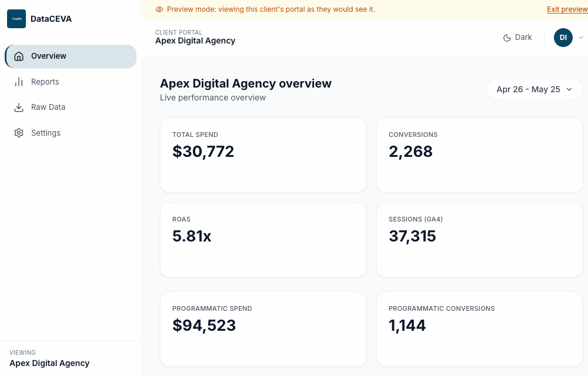588x376 pixels.
Task: Click the Settings gear icon
Action: click(x=19, y=133)
